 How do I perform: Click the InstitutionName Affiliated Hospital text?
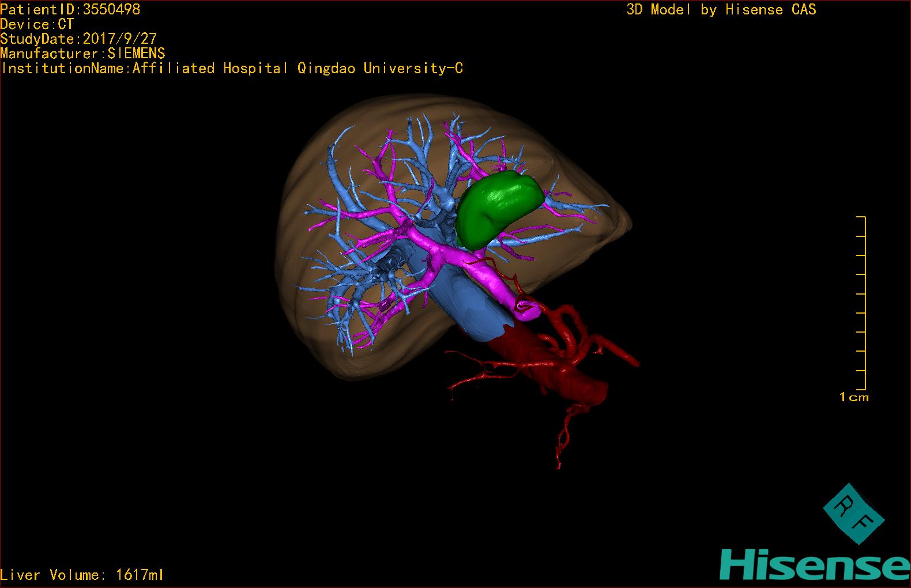pos(232,69)
